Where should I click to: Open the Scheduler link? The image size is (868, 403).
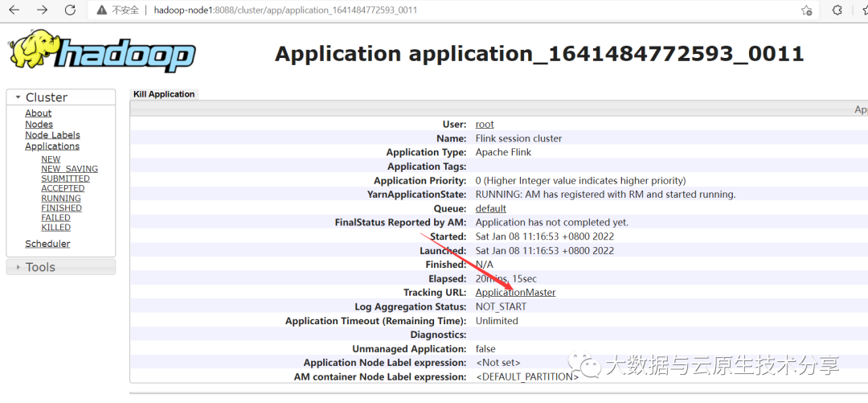(x=47, y=244)
